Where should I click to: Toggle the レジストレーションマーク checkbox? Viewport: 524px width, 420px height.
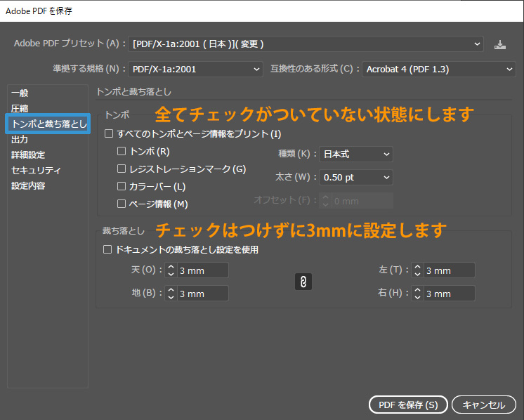coord(122,169)
